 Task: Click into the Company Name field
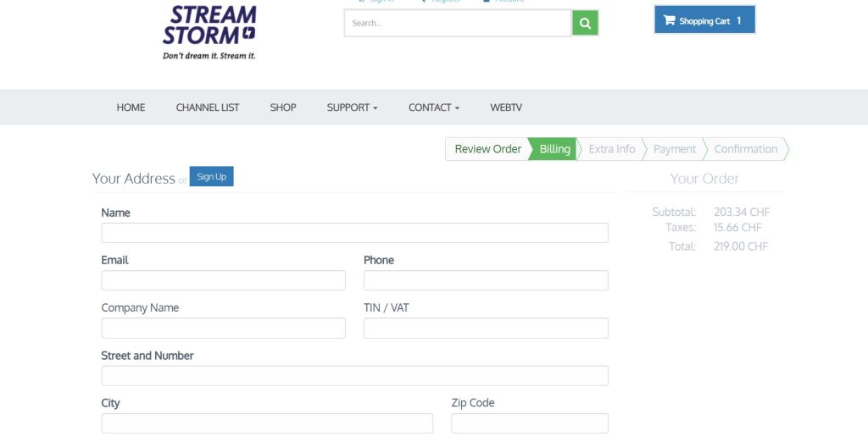click(223, 328)
